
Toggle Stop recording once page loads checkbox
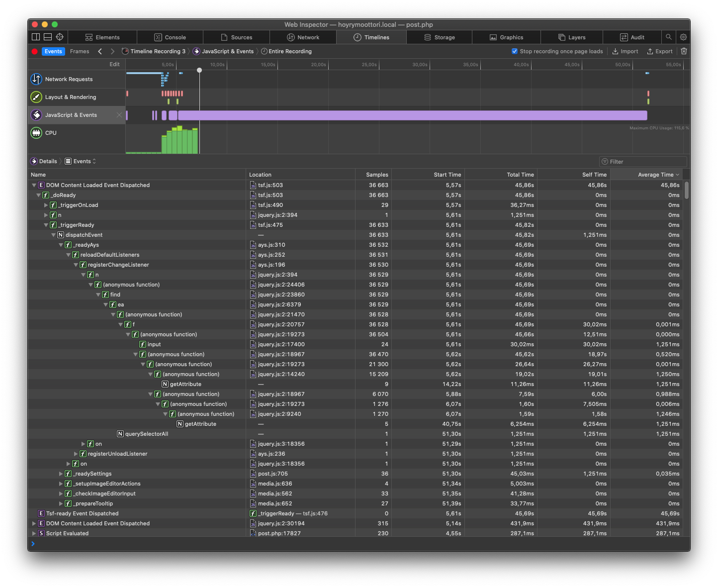(x=515, y=51)
